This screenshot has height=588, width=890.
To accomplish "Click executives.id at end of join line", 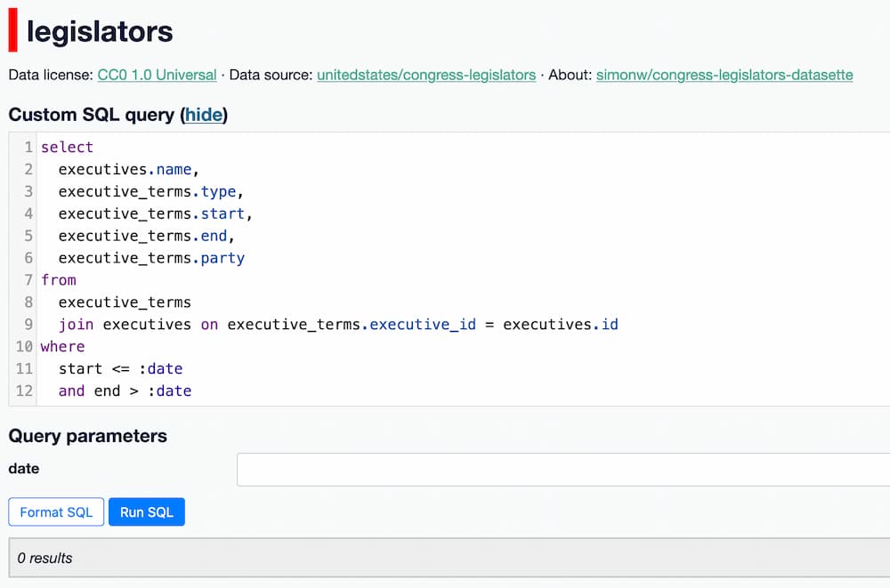I will click(560, 325).
